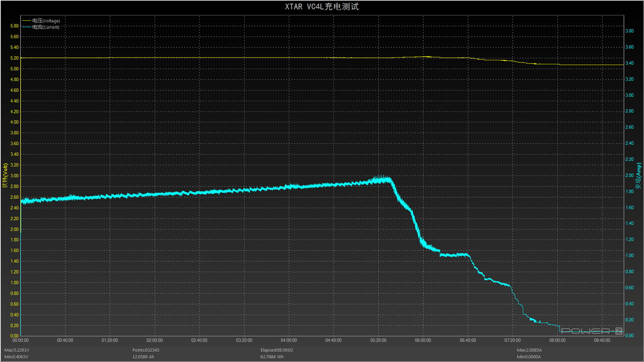Select the Max:5.2291V status value
Screen dimensions: 644x362
[x=17, y=350]
